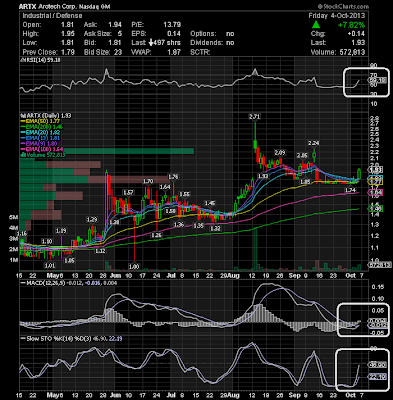393x400 pixels.
Task: Click the Aug label on price chart axis
Action: [x=234, y=276]
